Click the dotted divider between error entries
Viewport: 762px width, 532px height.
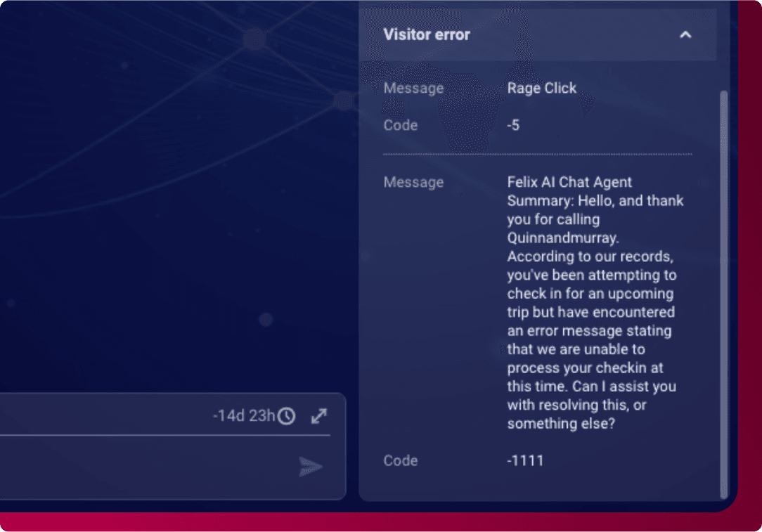pyautogui.click(x=538, y=154)
